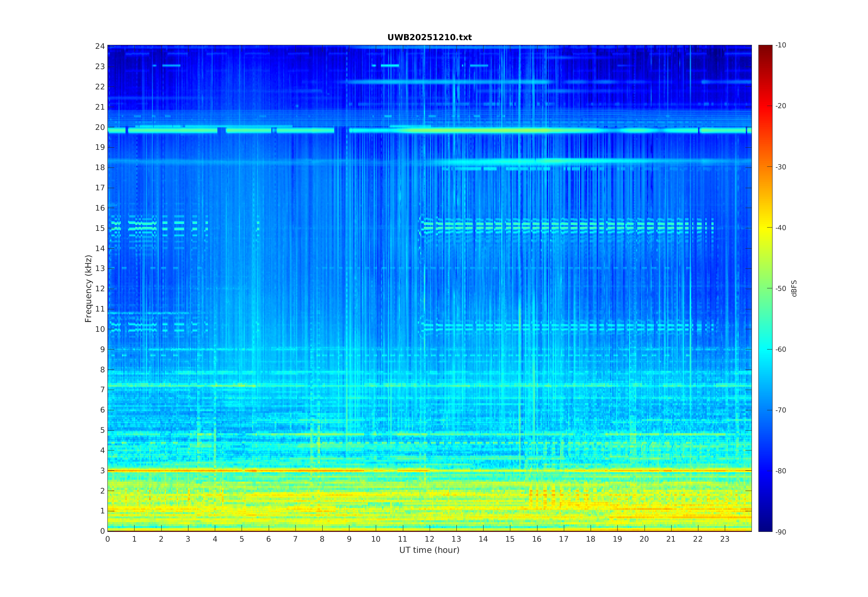Image resolution: width=868 pixels, height=597 pixels.
Task: Click the yellow region of the colorbar
Action: coord(765,228)
